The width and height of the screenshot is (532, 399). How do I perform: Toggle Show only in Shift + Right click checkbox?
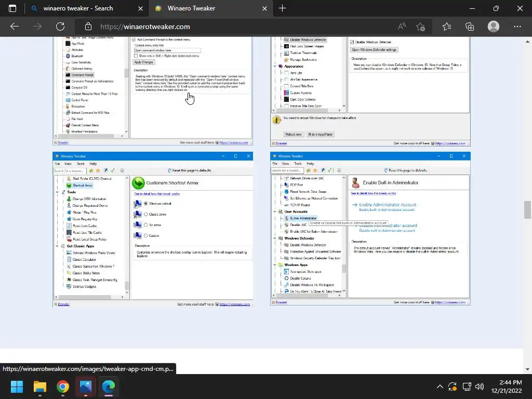136,56
